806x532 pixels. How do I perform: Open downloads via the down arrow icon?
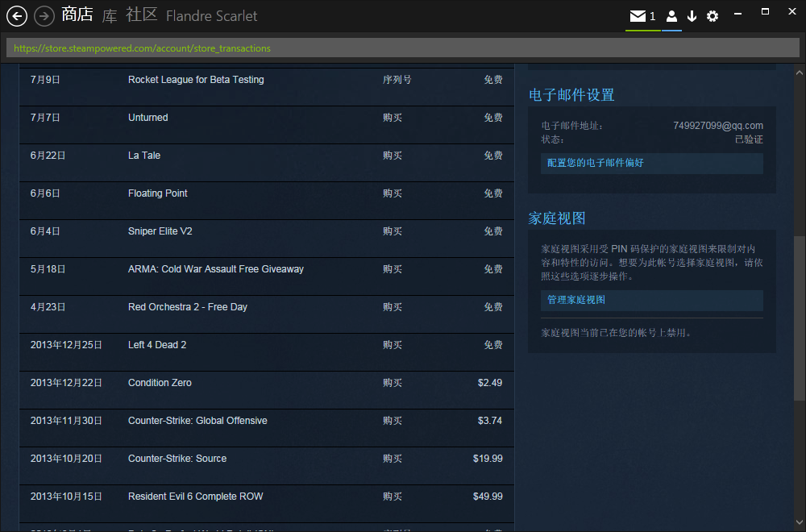692,16
